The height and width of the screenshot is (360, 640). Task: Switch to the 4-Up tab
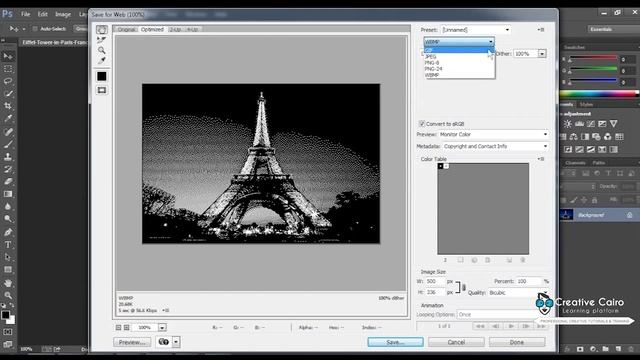pyautogui.click(x=192, y=29)
